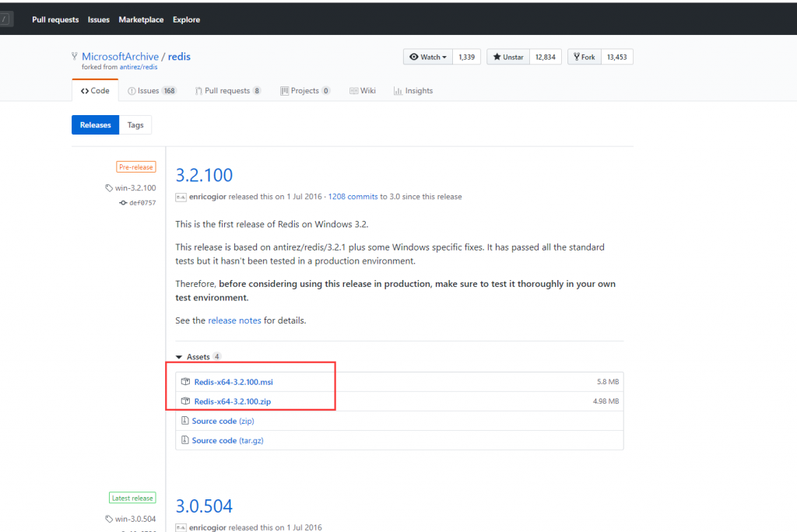Click the 4.98 MB file size
The height and width of the screenshot is (532, 797).
coord(606,401)
